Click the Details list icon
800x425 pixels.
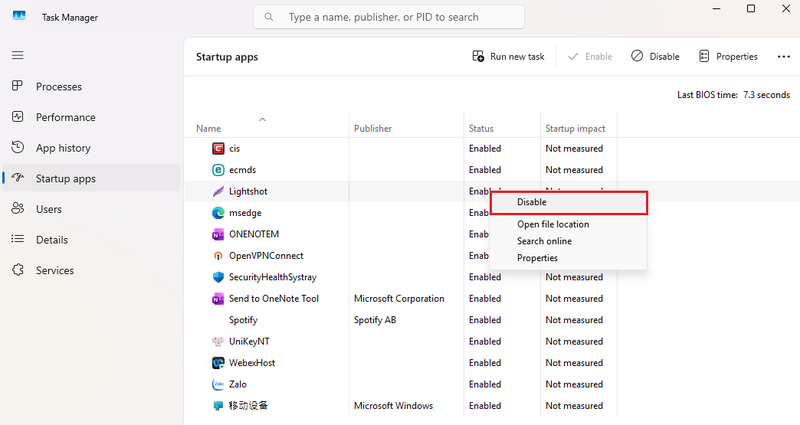pos(17,239)
